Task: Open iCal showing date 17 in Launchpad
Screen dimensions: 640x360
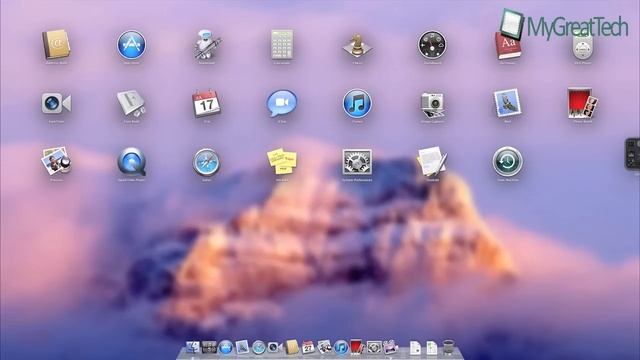Action: 207,103
